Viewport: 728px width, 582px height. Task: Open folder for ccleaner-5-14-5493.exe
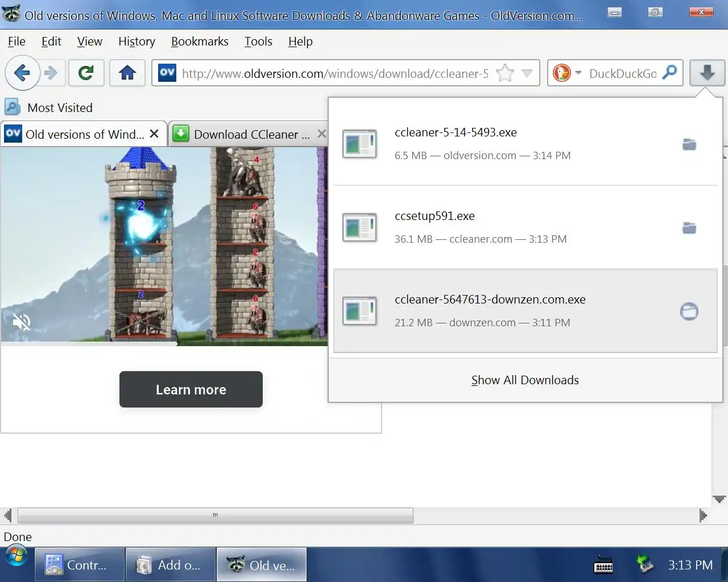pyautogui.click(x=689, y=144)
